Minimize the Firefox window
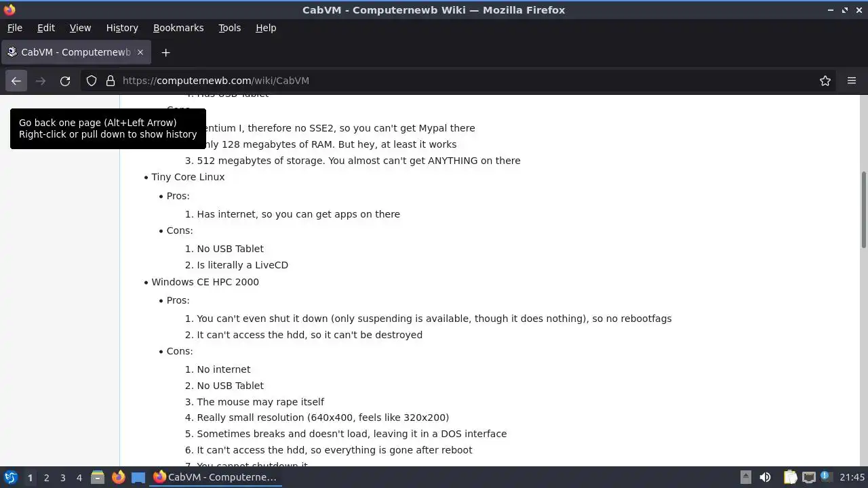The width and height of the screenshot is (868, 488). click(x=831, y=10)
